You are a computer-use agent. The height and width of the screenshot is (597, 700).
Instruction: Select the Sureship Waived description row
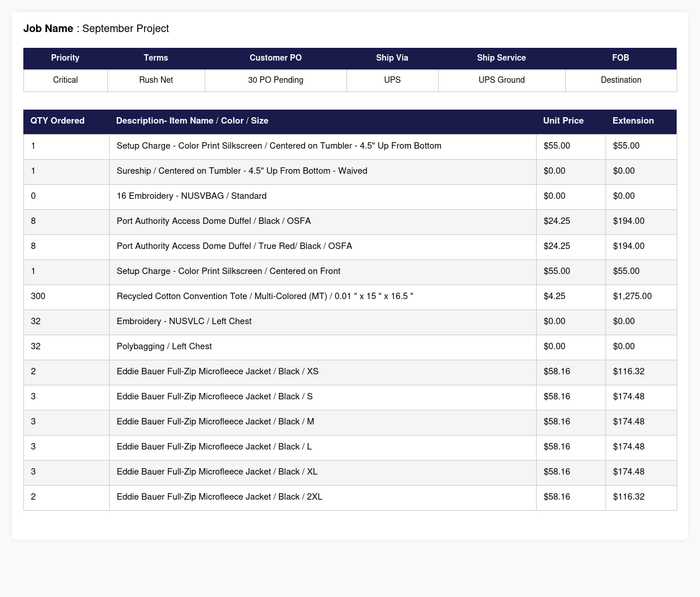click(350, 171)
